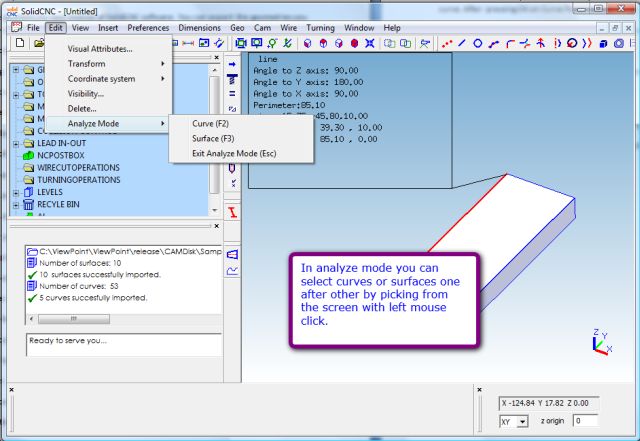640x441 pixels.
Task: Click the red I-beam icon in side toolbar
Action: (233, 210)
